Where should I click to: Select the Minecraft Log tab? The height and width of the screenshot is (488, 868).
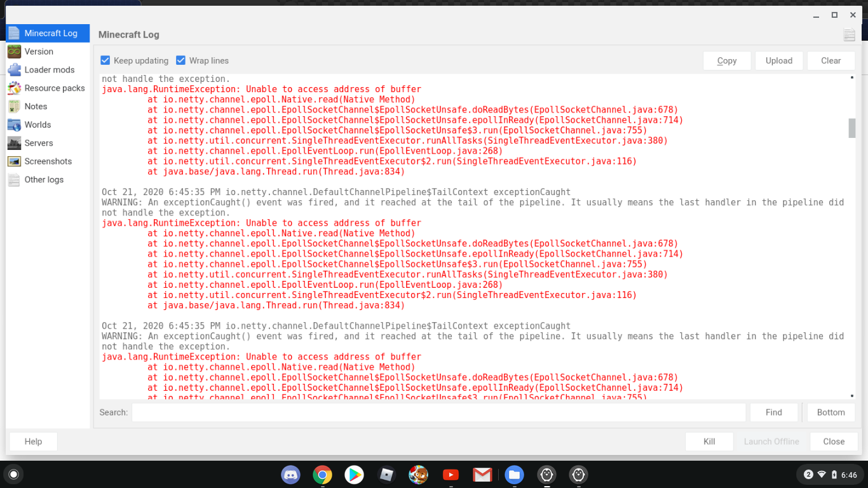pos(47,32)
